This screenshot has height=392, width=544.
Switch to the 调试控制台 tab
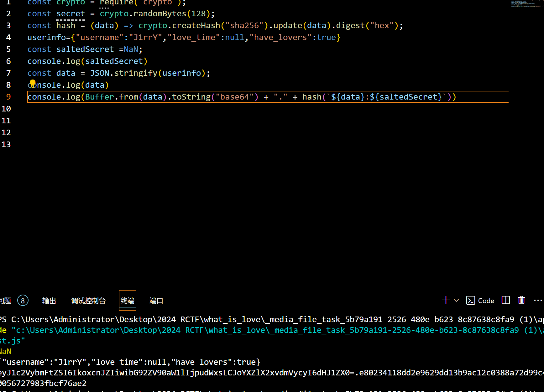88,301
